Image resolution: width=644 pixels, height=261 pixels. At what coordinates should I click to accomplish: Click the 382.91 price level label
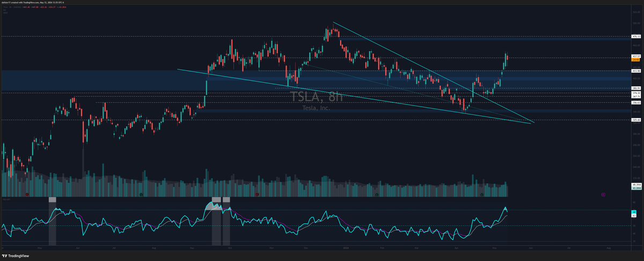(636, 88)
